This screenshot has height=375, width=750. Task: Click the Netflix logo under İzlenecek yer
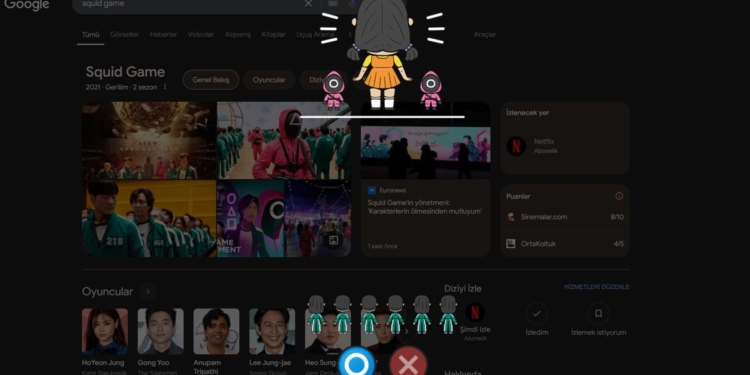point(516,146)
